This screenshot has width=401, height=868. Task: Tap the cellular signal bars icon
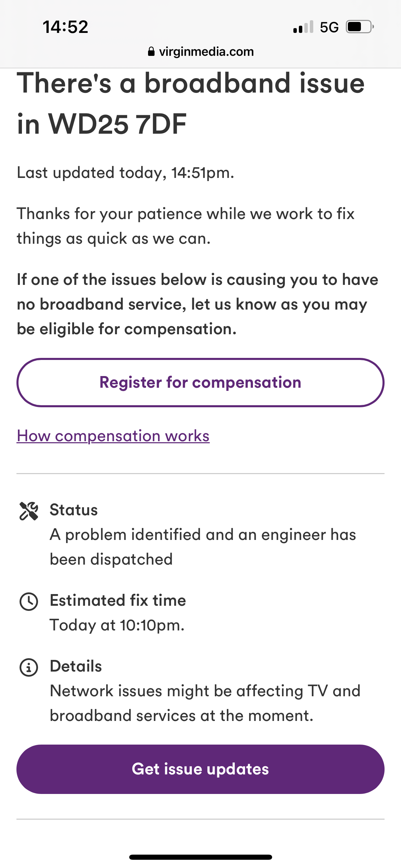click(x=303, y=27)
